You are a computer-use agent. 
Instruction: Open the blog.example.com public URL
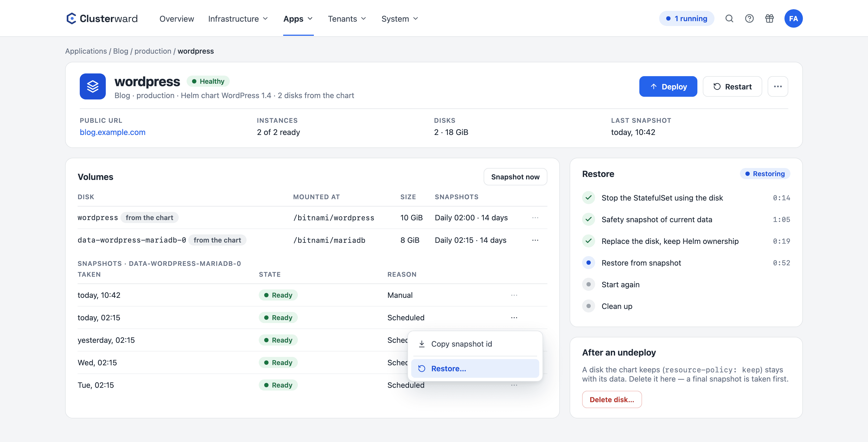click(x=113, y=132)
